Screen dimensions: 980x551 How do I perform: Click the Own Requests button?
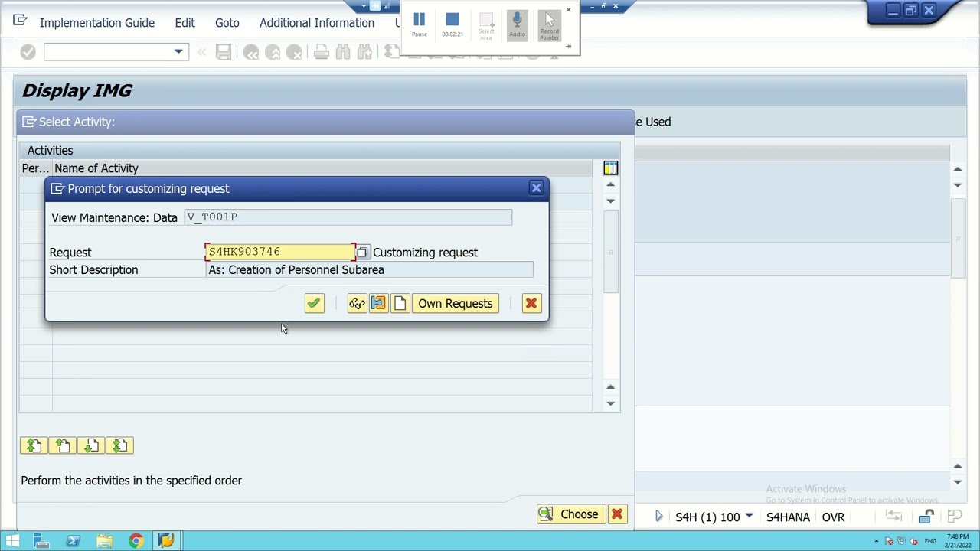[x=456, y=304]
